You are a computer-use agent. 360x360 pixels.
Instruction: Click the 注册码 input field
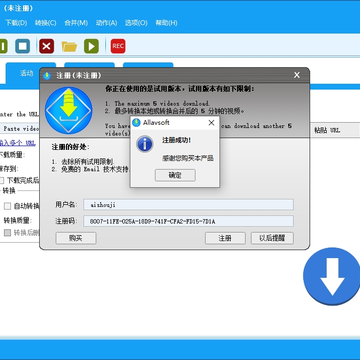(188, 221)
